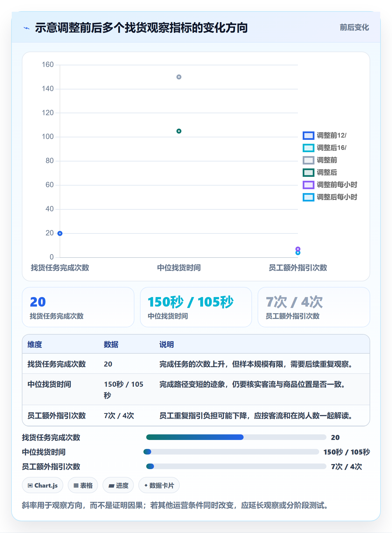Click table row cell 员工额外指引次数
The image size is (392, 533).
[57, 416]
